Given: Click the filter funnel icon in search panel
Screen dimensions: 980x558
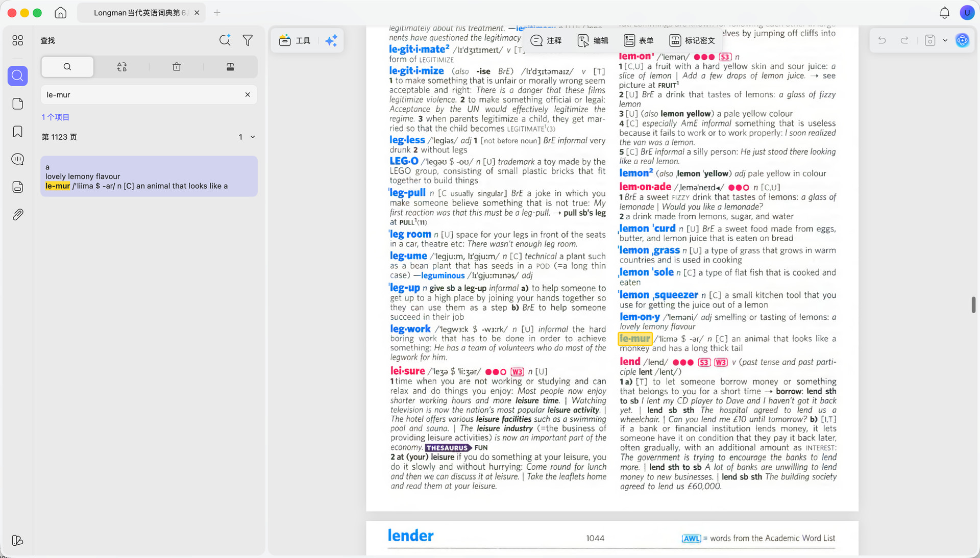Looking at the screenshot, I should tap(248, 40).
